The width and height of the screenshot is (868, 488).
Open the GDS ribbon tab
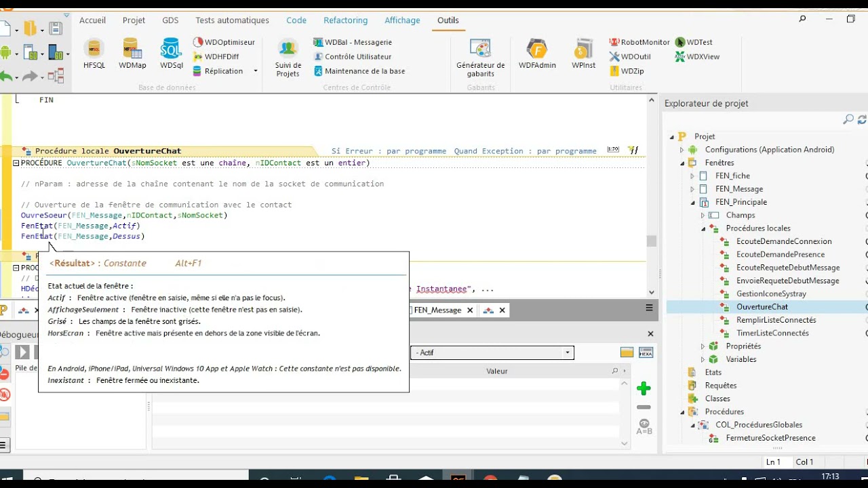point(170,20)
